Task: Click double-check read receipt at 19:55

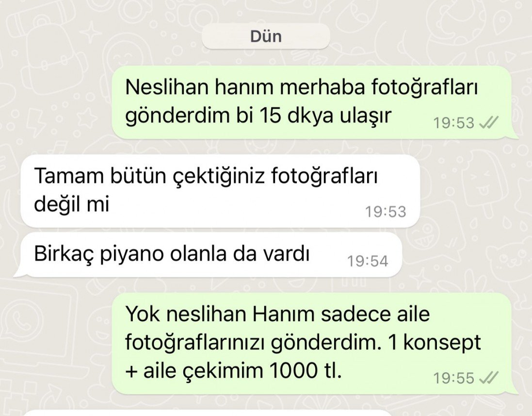Action: (488, 377)
